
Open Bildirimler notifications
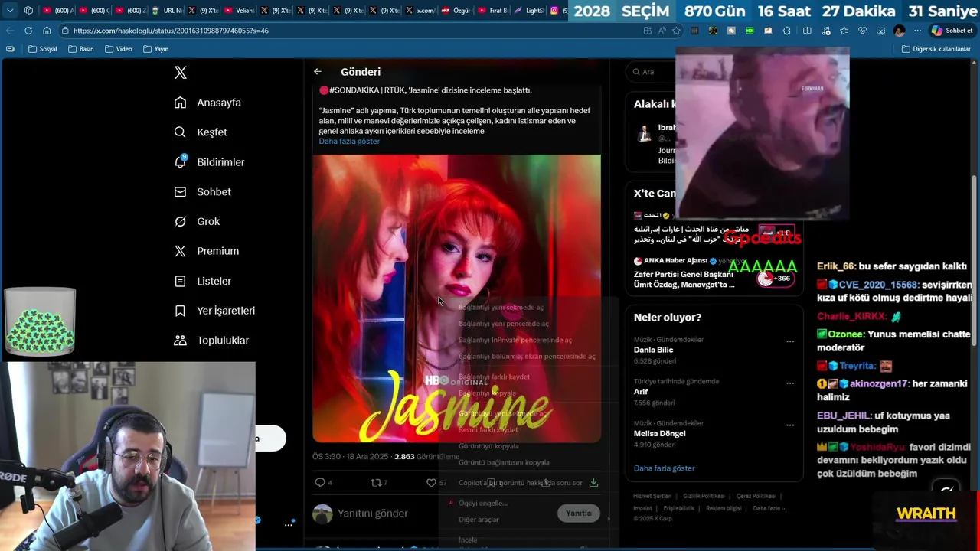point(210,162)
